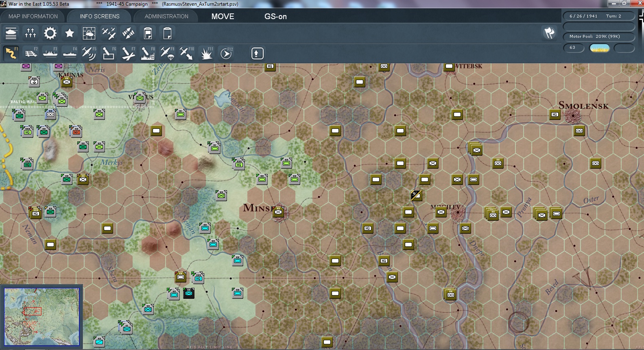Click the minimap overview in bottom-left corner
The image size is (644, 350).
pyautogui.click(x=42, y=317)
